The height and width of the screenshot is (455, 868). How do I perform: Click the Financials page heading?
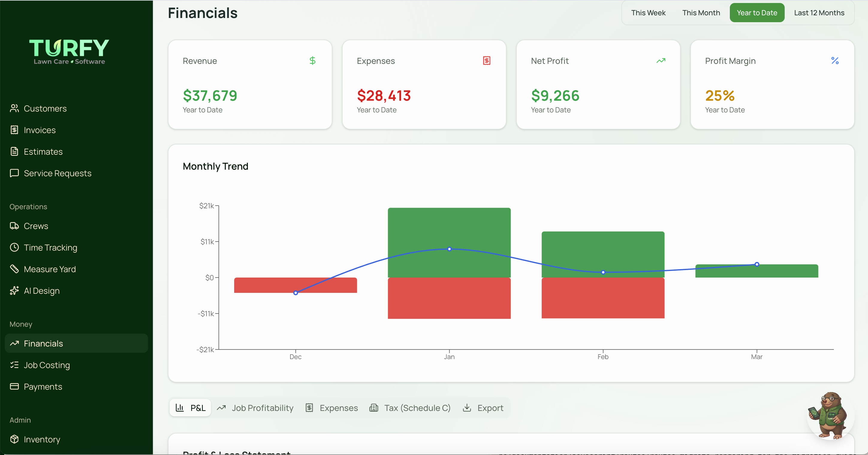pos(203,13)
